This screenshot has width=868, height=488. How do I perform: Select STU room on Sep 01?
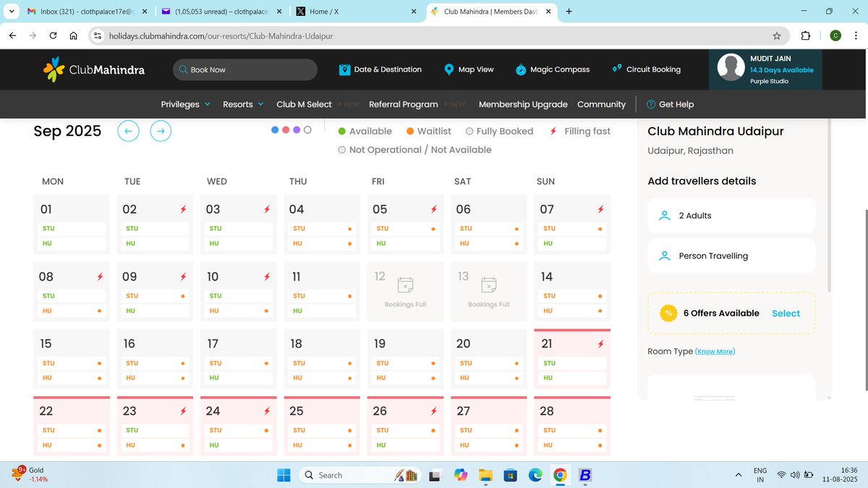click(x=72, y=228)
